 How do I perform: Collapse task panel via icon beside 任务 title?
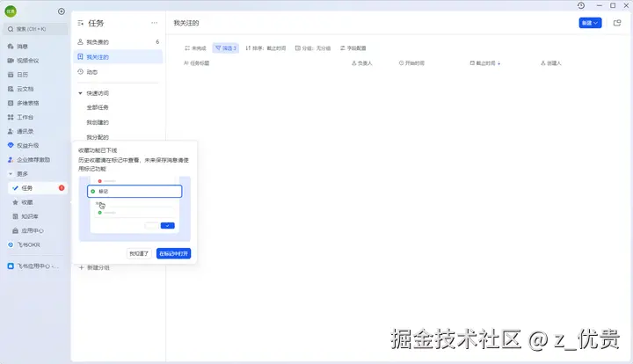tap(81, 24)
